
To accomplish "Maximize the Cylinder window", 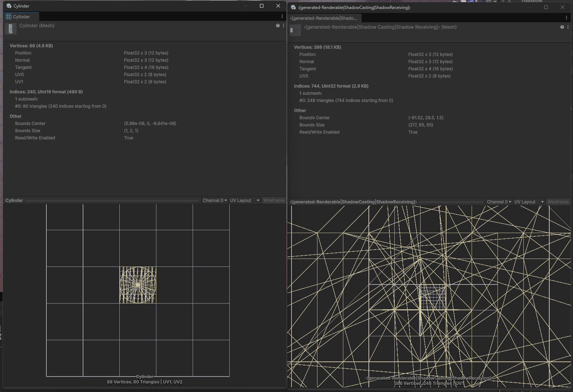I will coord(262,6).
